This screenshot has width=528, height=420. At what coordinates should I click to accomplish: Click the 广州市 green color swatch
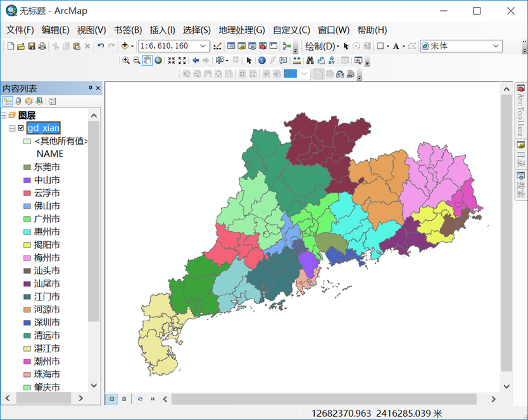27,219
